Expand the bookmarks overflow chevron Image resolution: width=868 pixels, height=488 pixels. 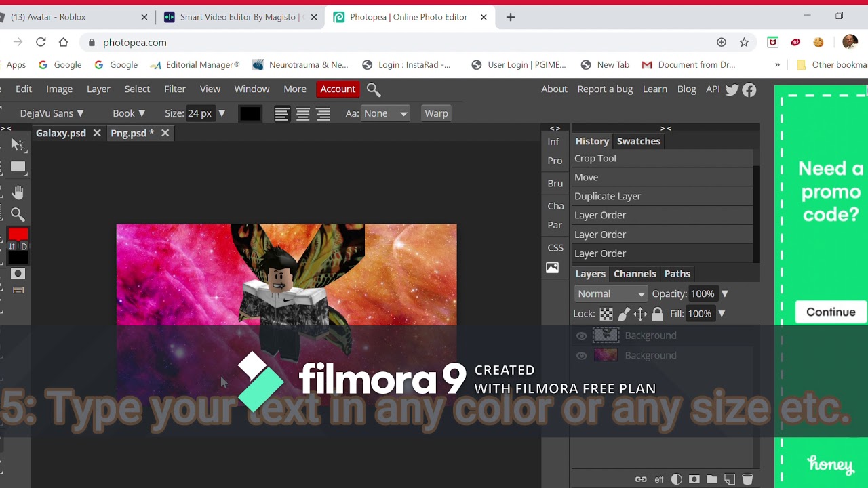click(777, 65)
